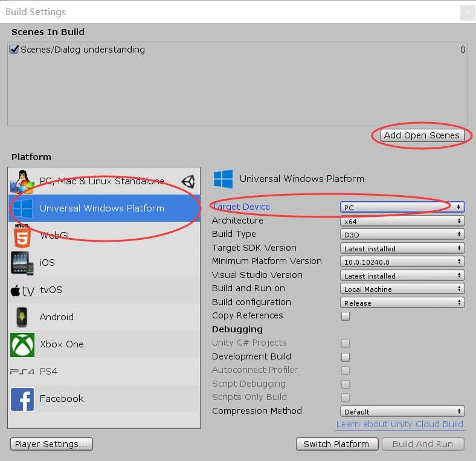The height and width of the screenshot is (461, 476).
Task: Select the Xbox One platform icon
Action: 22,344
